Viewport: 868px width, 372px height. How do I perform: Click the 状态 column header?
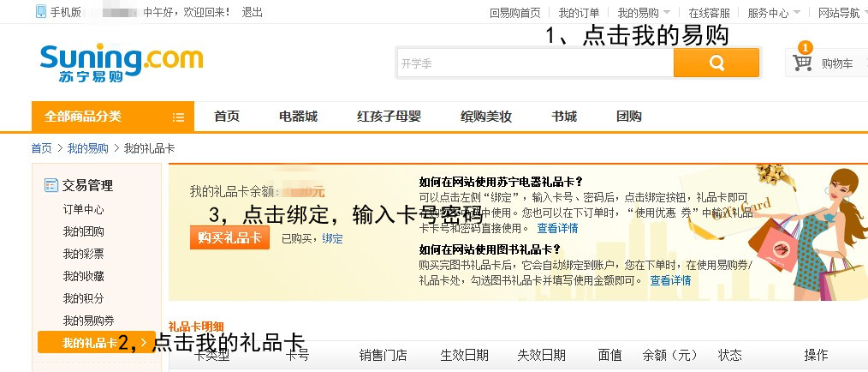coord(729,355)
